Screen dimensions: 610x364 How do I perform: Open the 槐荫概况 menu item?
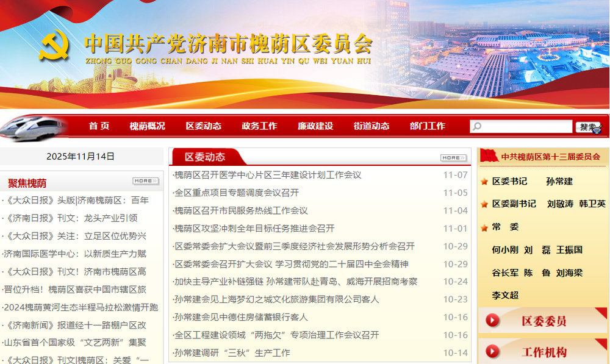(x=147, y=126)
